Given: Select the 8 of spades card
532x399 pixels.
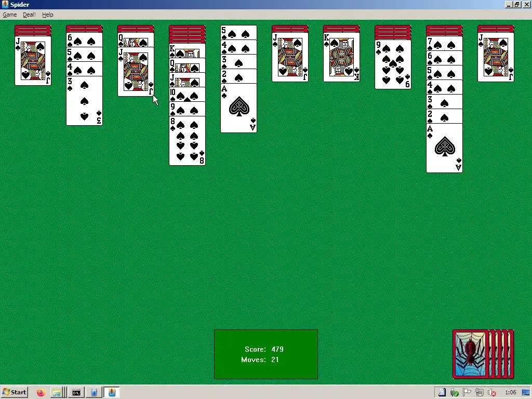Looking at the screenshot, I should [x=187, y=141].
